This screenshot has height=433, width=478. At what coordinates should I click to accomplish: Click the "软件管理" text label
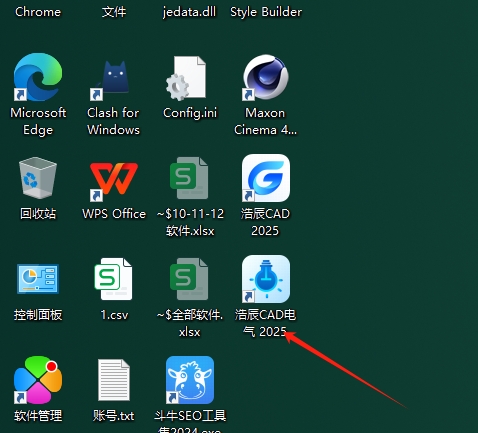tap(38, 416)
